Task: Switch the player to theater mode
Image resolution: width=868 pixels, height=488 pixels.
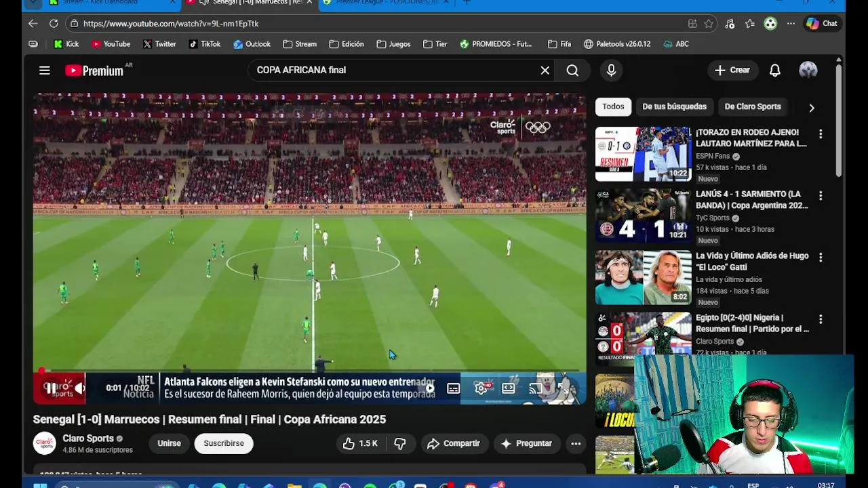Action: point(509,388)
